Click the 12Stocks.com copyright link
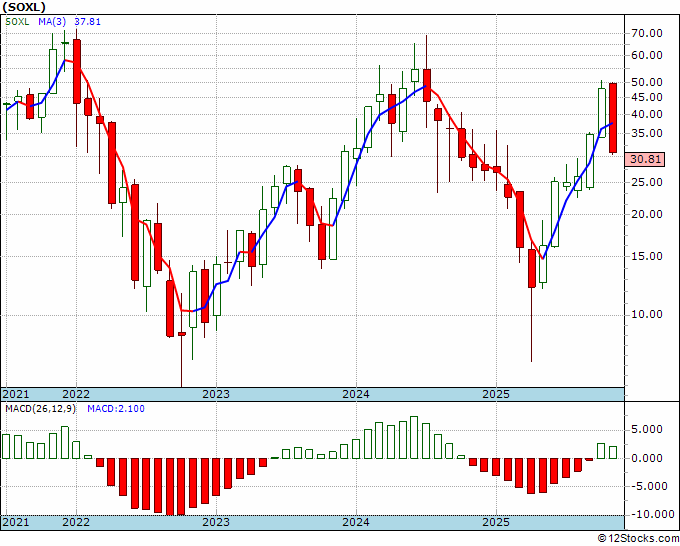Viewport: 680px width, 546px height. click(638, 539)
